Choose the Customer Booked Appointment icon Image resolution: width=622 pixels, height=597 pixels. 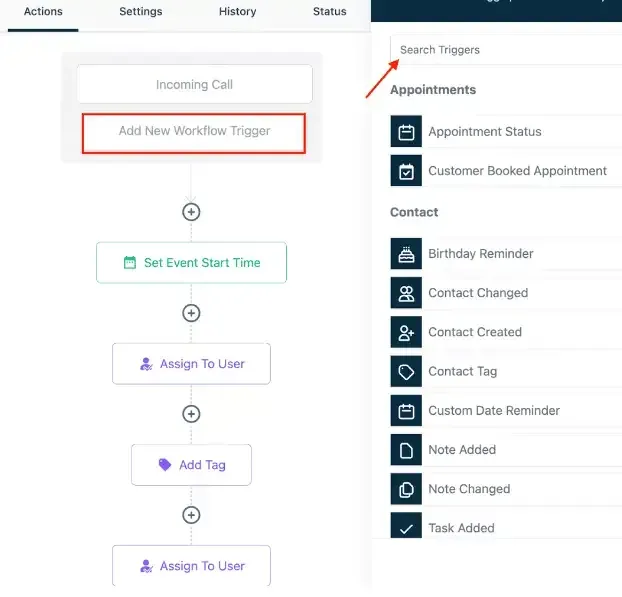(406, 171)
